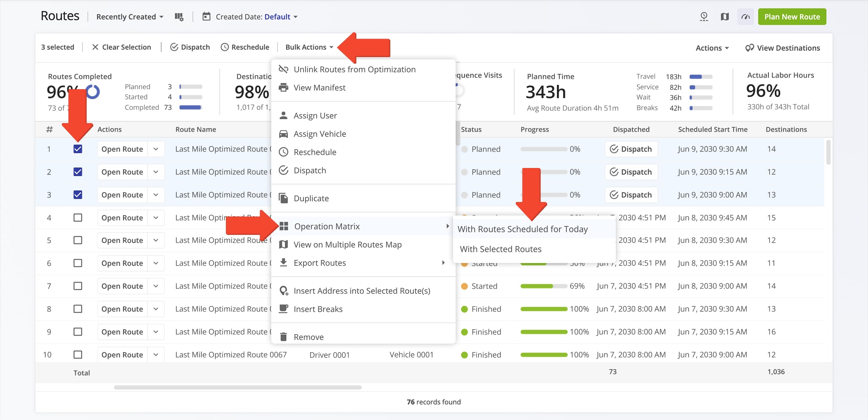Image resolution: width=868 pixels, height=420 pixels.
Task: Click the Dispatch check icon in menu
Action: (284, 171)
